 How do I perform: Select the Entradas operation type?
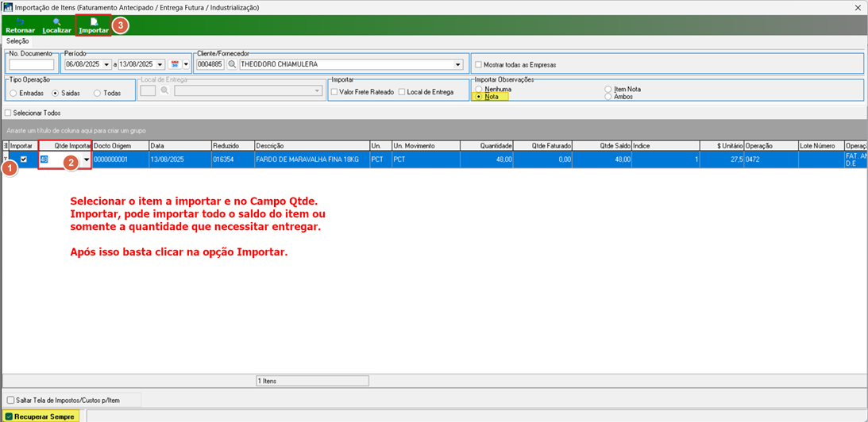point(12,94)
